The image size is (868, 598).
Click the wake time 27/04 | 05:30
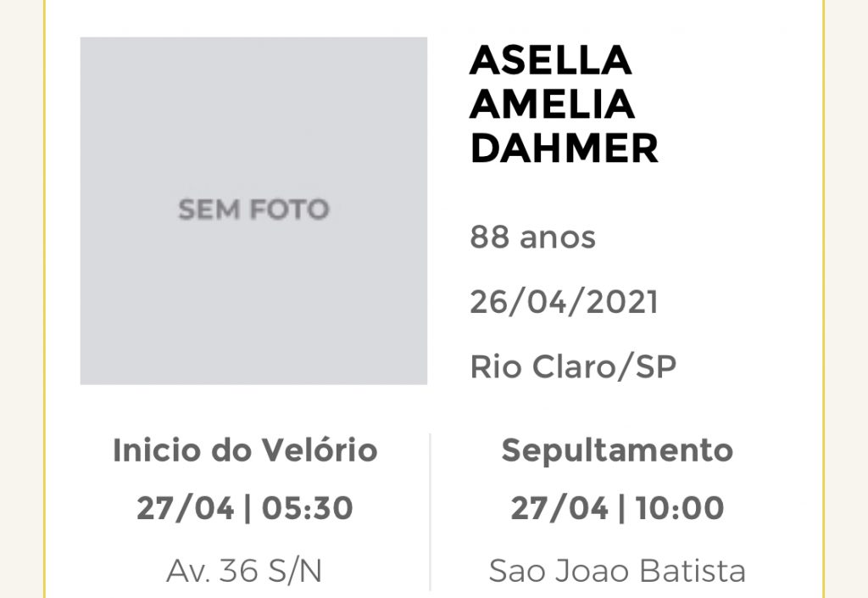tap(245, 508)
